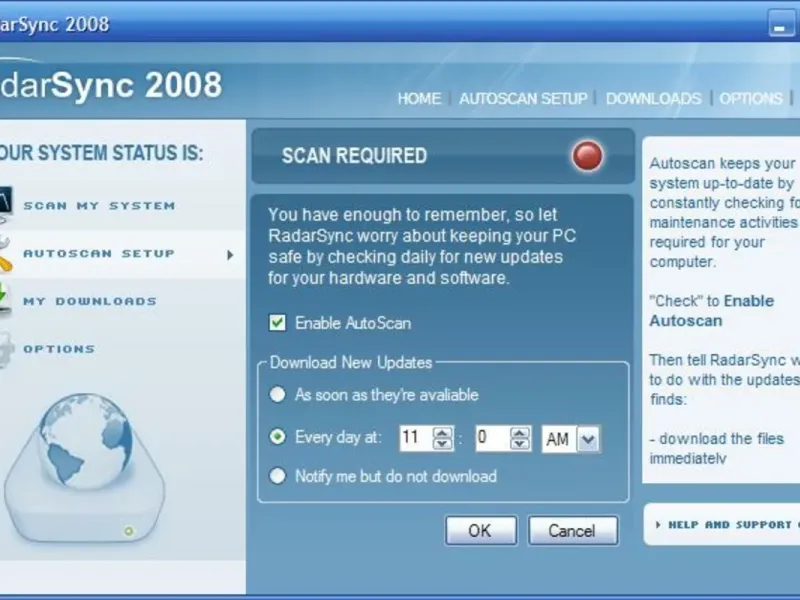This screenshot has width=800, height=600.
Task: Select Options in the sidebar
Action: (x=59, y=349)
